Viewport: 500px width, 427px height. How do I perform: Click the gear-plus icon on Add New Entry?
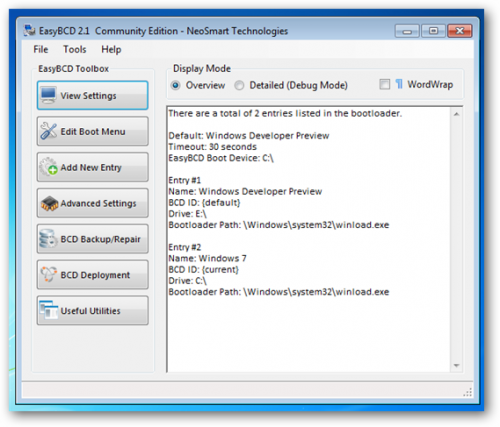(49, 167)
